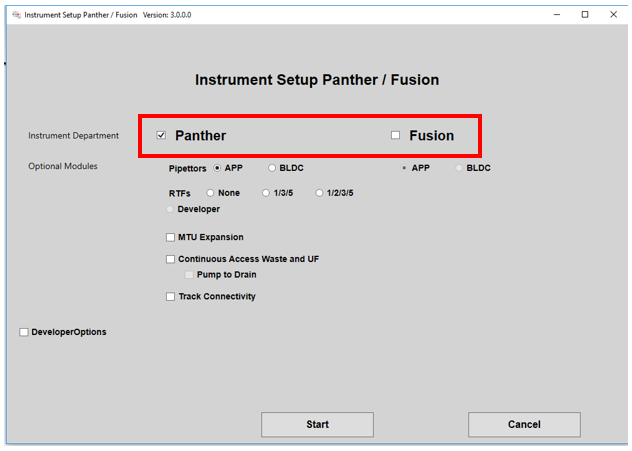This screenshot has height=451, width=632.
Task: Click the app icon in the title bar
Action: point(14,15)
